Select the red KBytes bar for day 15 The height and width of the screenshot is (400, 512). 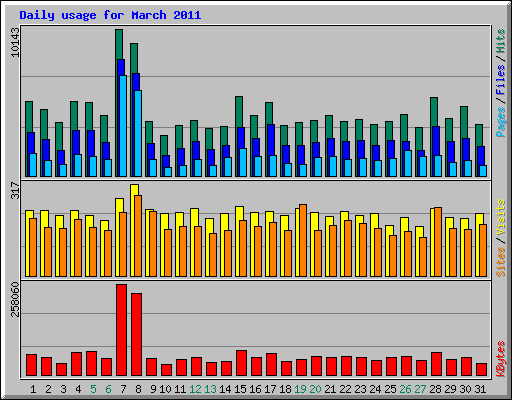tap(241, 363)
